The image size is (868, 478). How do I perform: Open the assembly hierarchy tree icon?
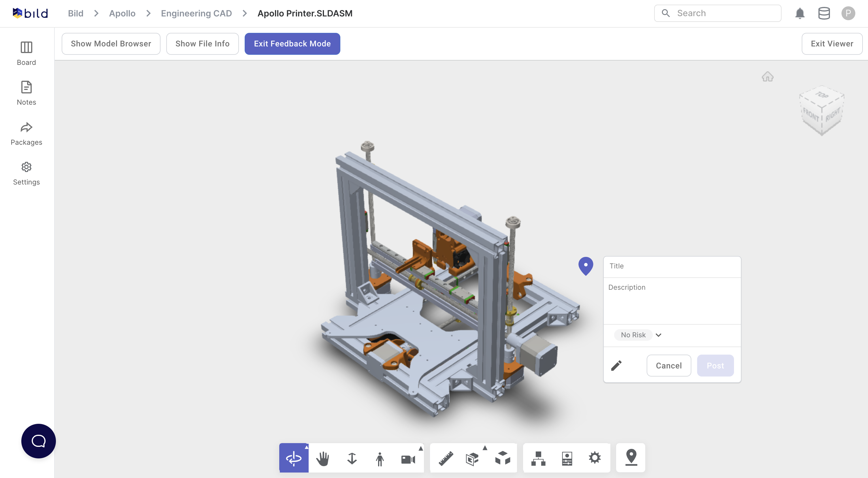coord(538,458)
